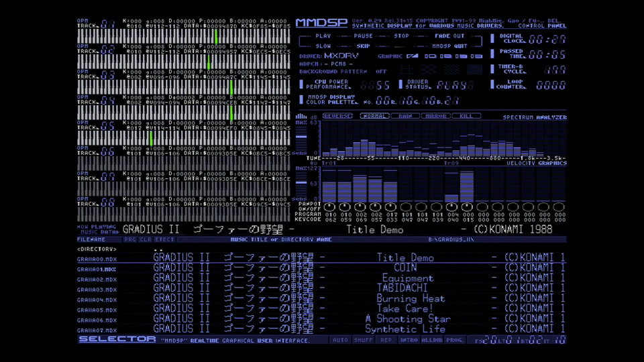The width and height of the screenshot is (644, 362).
Task: Toggle panpot knob above keycode 015
Action: [x=467, y=207]
